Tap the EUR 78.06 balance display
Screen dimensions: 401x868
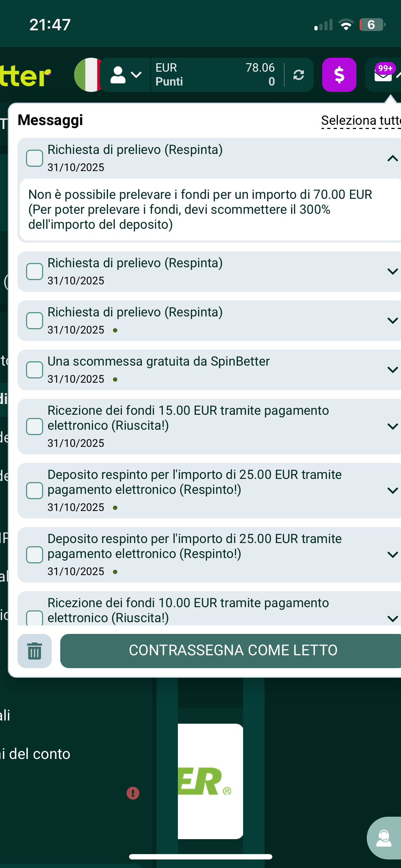click(x=215, y=75)
